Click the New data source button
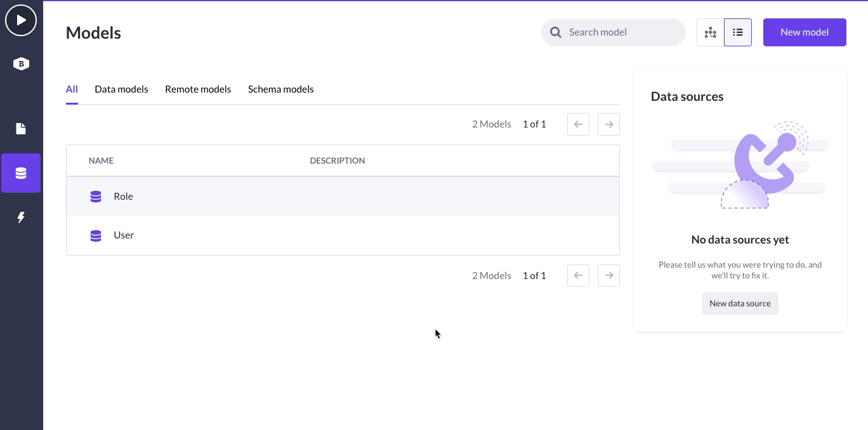The image size is (868, 430). click(740, 303)
